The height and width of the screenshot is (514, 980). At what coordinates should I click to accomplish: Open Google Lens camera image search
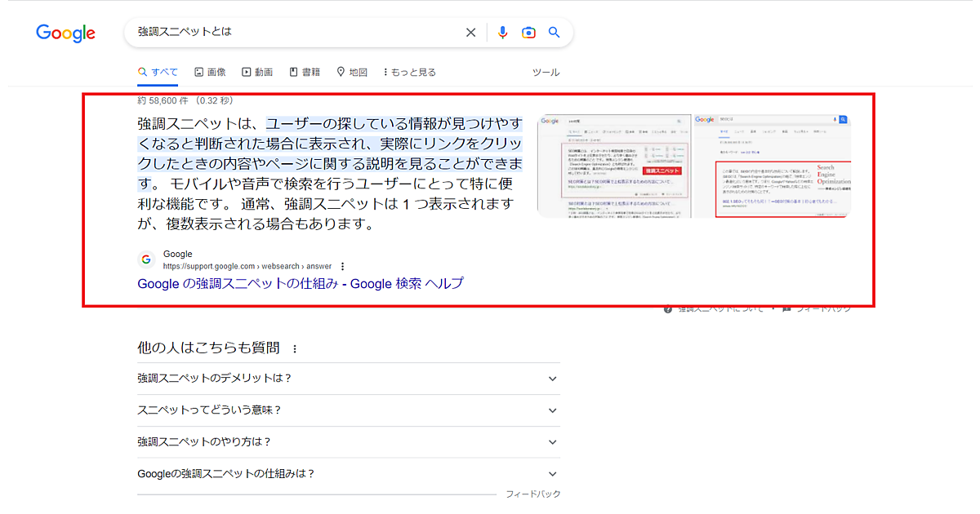[x=528, y=33]
